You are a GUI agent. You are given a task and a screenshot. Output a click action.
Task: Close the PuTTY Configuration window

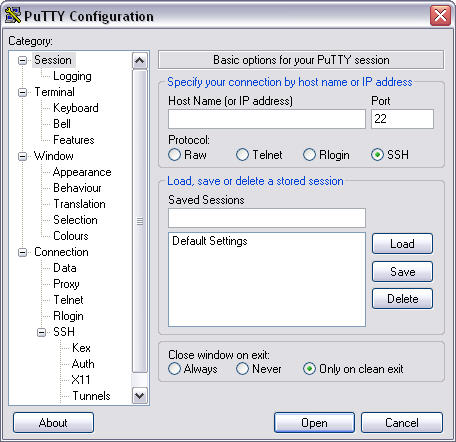pyautogui.click(x=440, y=16)
